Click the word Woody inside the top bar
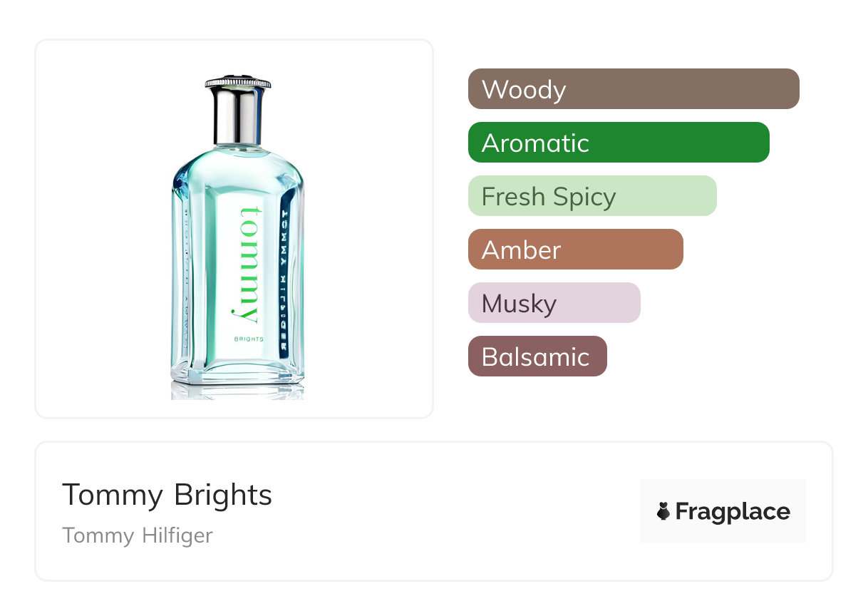The width and height of the screenshot is (868, 616). pyautogui.click(x=524, y=90)
